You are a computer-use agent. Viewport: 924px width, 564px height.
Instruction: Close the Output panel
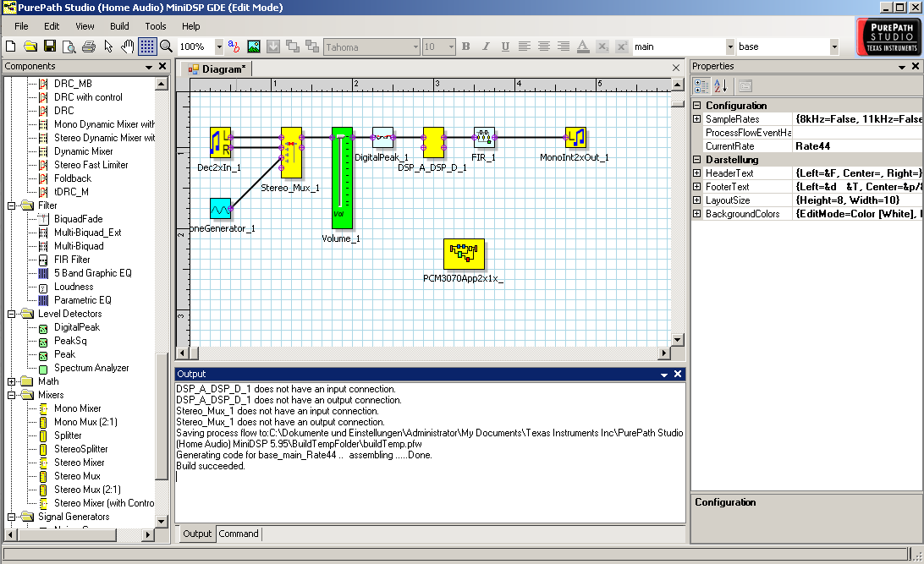678,374
